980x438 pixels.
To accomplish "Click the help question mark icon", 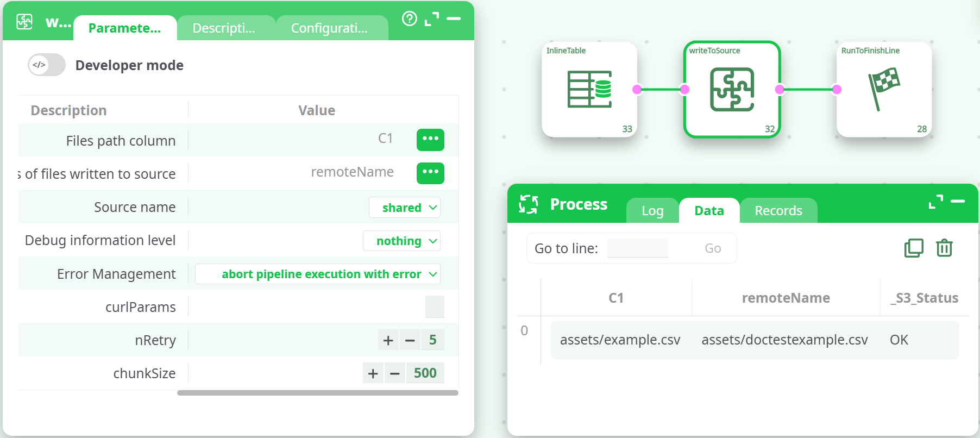I will coord(409,19).
